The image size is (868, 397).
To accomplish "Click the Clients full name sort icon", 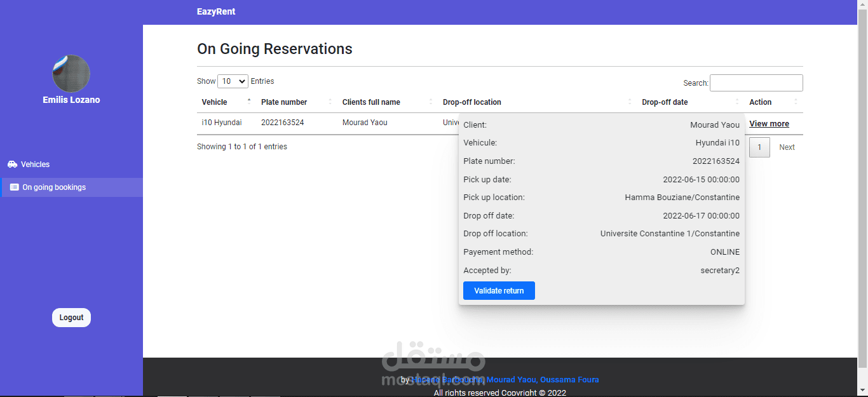I will 430,102.
